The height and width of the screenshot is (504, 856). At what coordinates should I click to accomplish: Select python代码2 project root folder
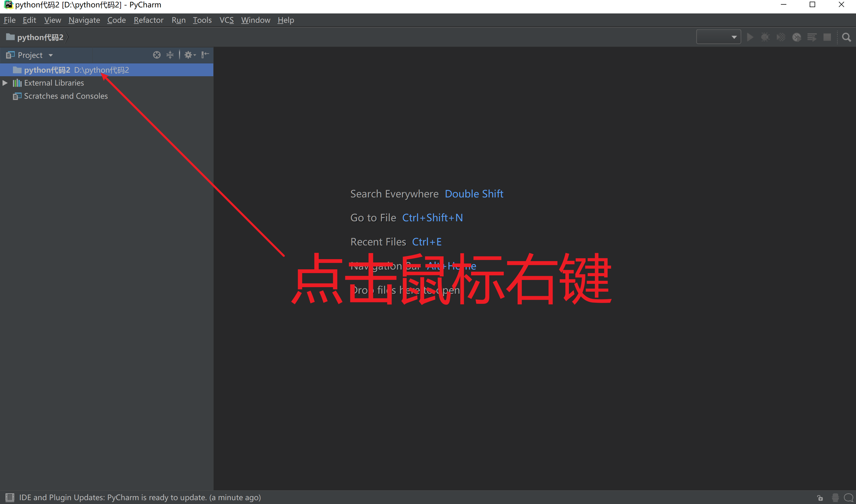click(x=107, y=70)
